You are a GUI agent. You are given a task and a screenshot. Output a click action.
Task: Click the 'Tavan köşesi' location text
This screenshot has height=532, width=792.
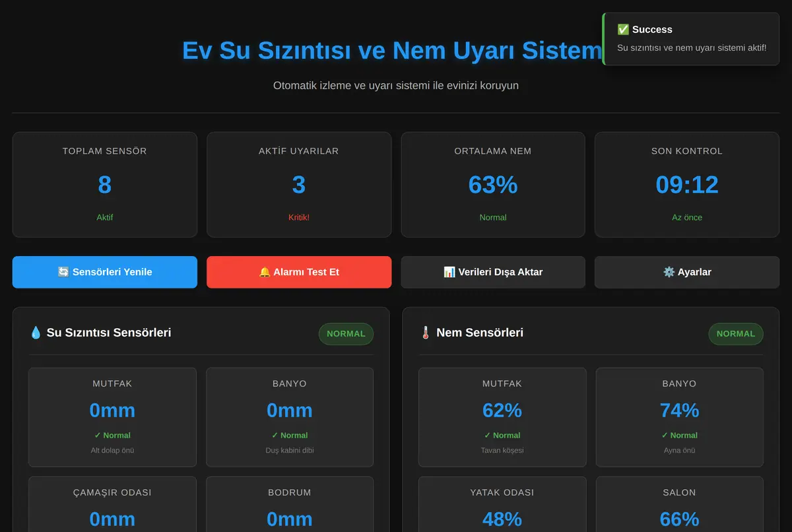coord(502,451)
